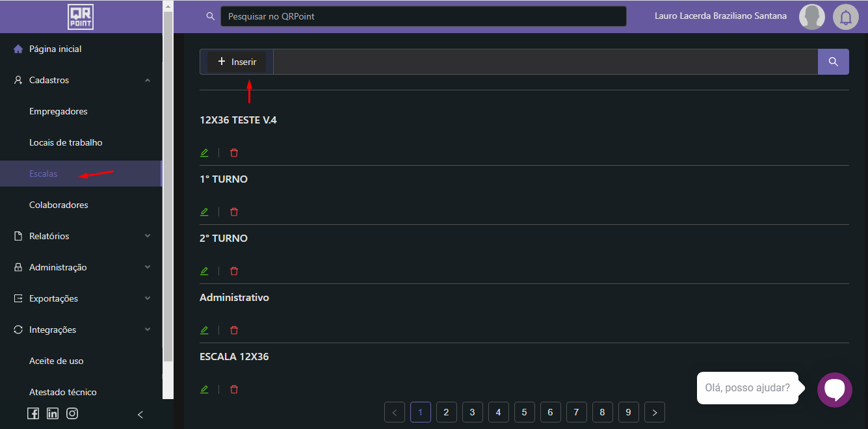
Task: Open the notifications bell
Action: 846,17
